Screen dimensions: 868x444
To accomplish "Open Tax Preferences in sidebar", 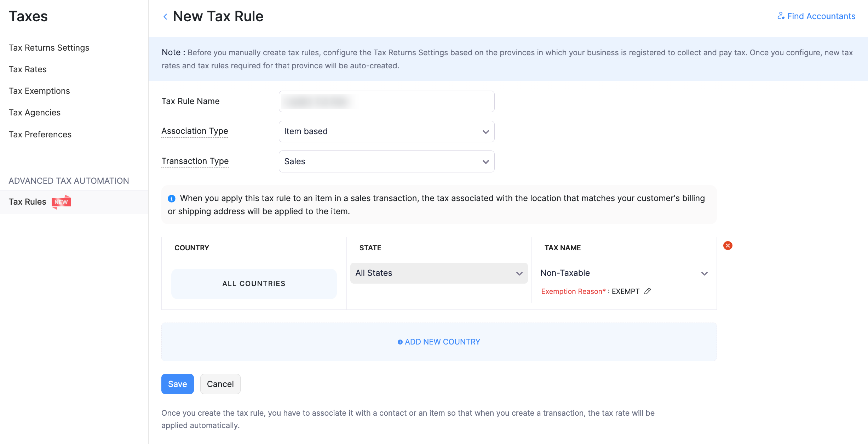I will [40, 135].
